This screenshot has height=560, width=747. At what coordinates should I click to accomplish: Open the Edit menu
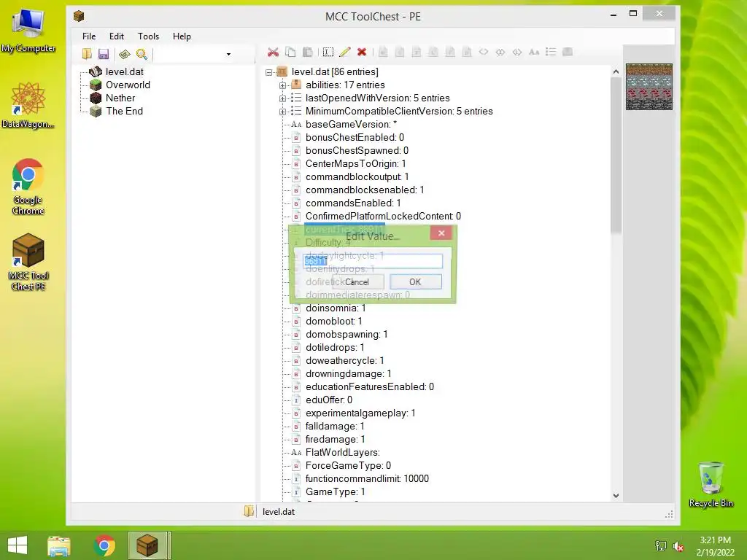116,36
